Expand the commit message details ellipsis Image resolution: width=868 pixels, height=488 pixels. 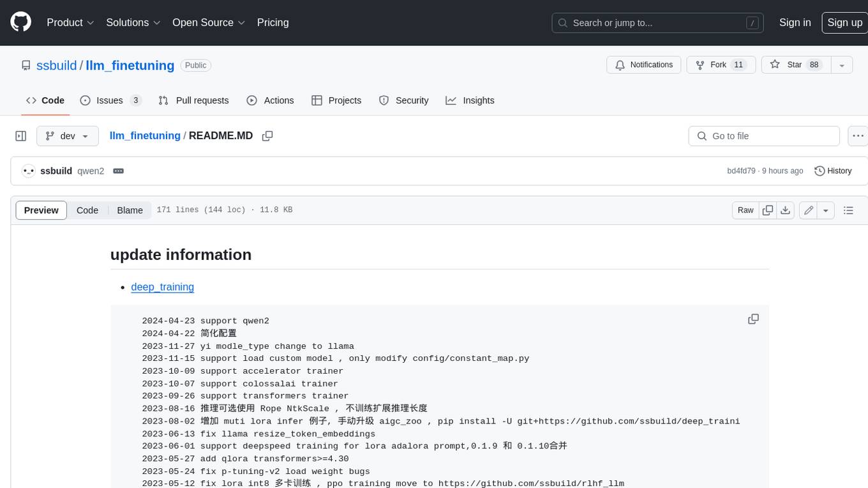pos(118,171)
